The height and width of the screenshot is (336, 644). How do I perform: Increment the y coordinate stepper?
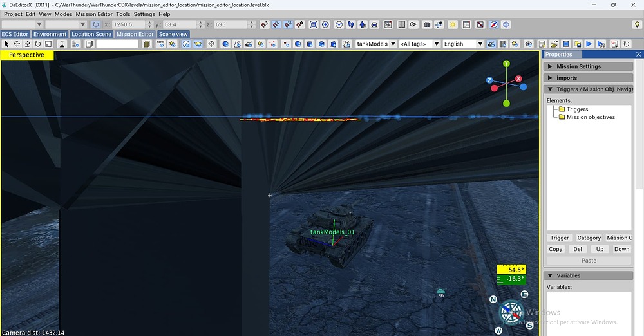(201, 22)
